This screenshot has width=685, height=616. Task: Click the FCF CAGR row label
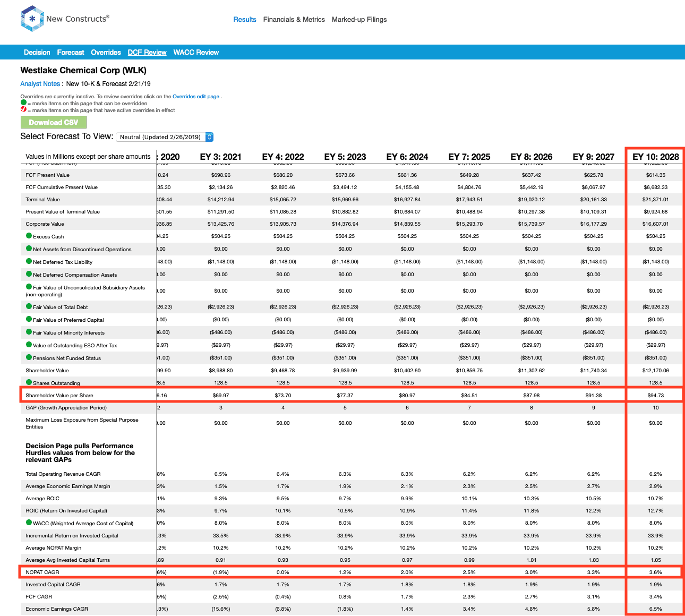point(39,597)
